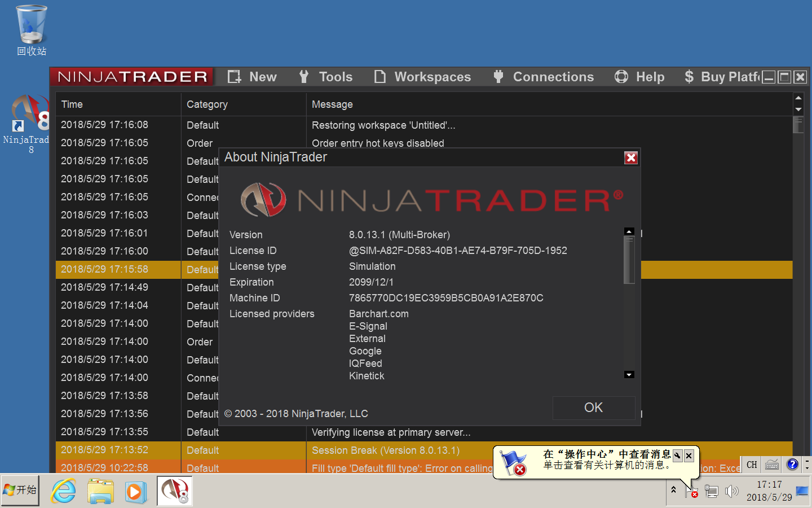Select the log row at 17:16:08

point(424,125)
